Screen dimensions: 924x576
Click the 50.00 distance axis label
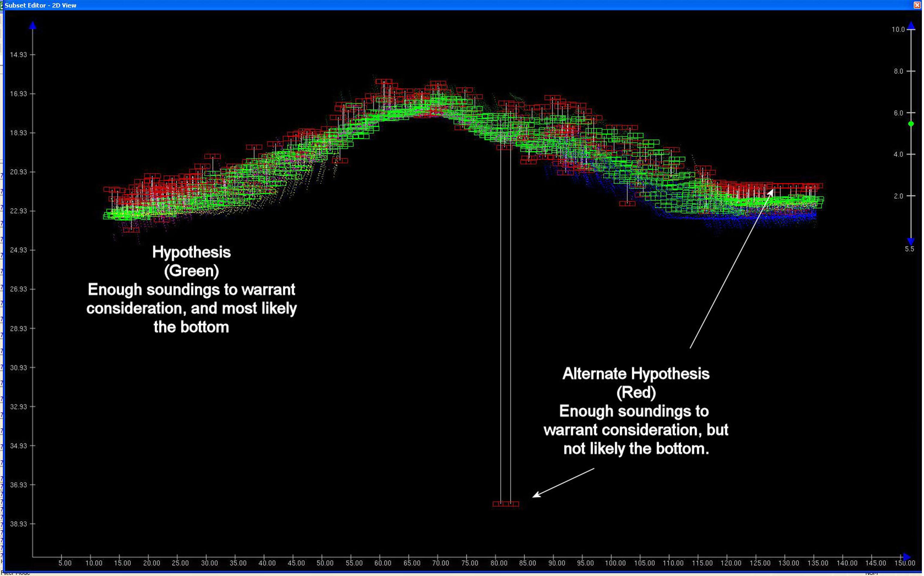pos(325,563)
